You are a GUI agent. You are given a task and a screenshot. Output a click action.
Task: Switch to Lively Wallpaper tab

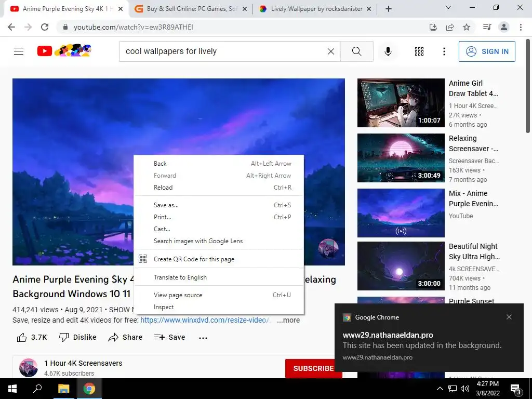pyautogui.click(x=315, y=9)
